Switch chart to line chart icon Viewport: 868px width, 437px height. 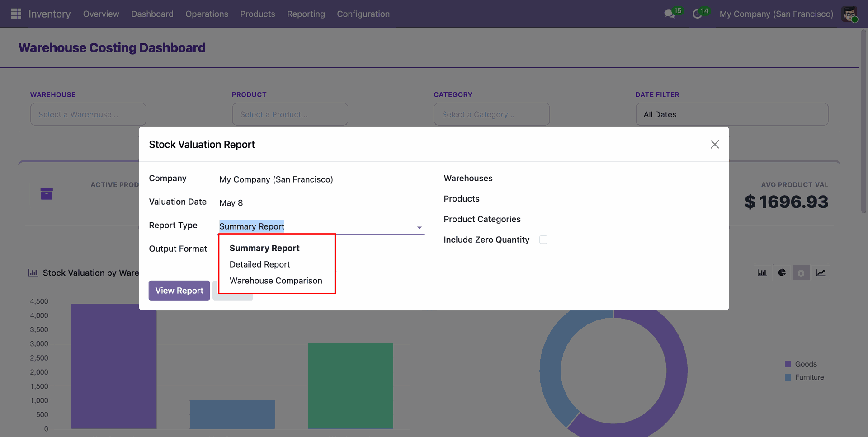[820, 273]
